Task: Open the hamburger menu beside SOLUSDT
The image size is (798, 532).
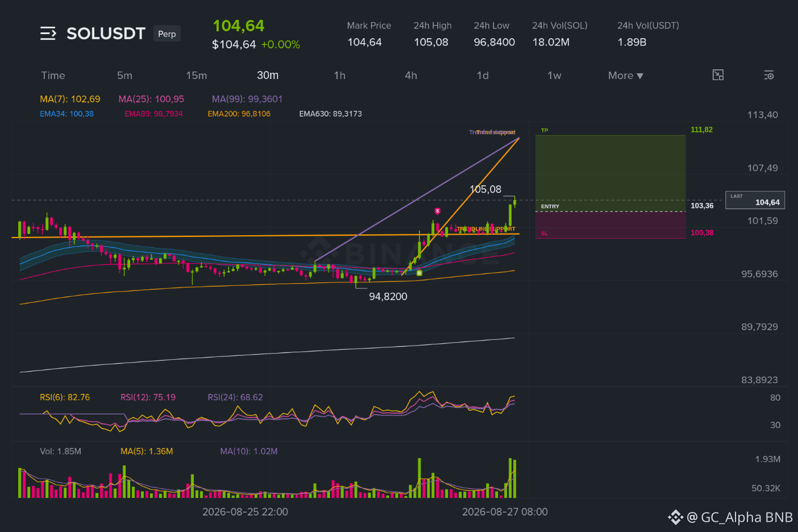Action: tap(48, 34)
